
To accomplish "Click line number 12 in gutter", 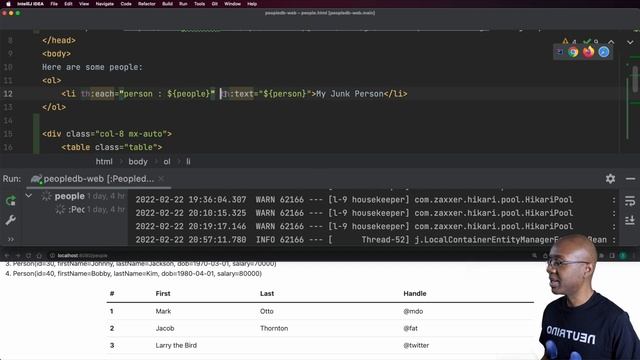I will 8,94.
